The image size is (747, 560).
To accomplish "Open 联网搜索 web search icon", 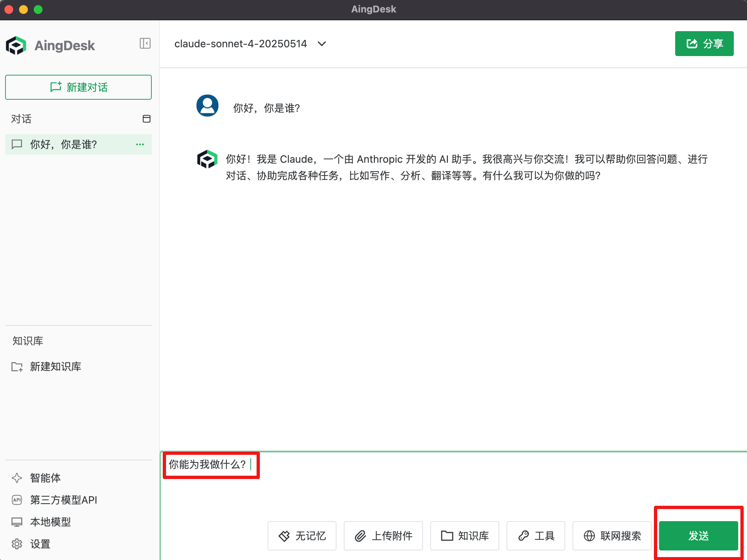I will point(590,536).
